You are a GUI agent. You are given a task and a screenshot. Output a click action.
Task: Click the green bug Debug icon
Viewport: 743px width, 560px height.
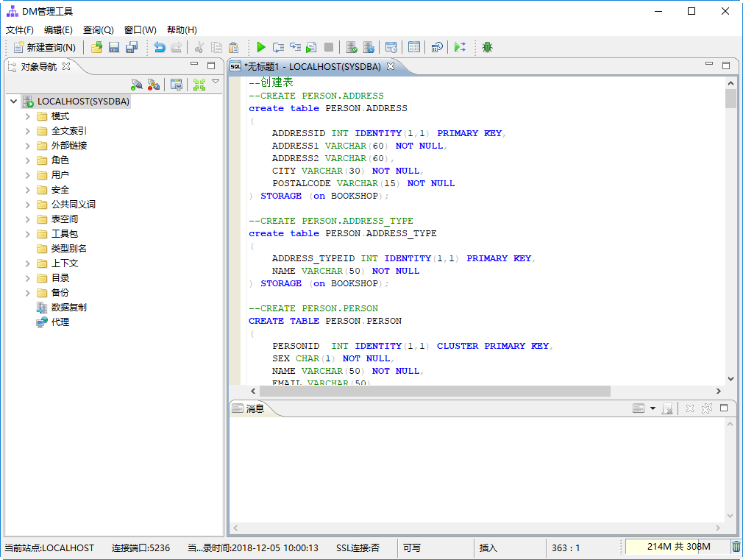click(487, 47)
